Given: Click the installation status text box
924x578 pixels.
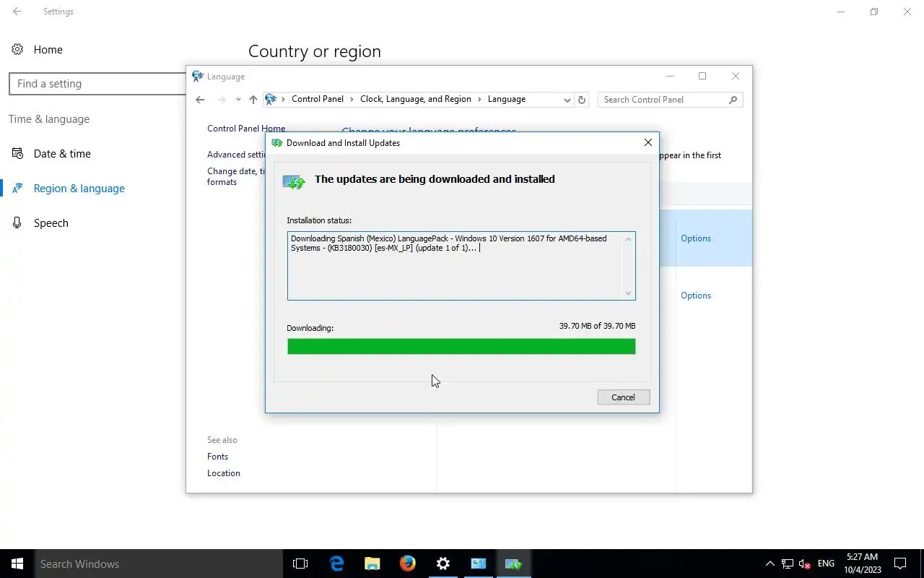Looking at the screenshot, I should click(461, 266).
